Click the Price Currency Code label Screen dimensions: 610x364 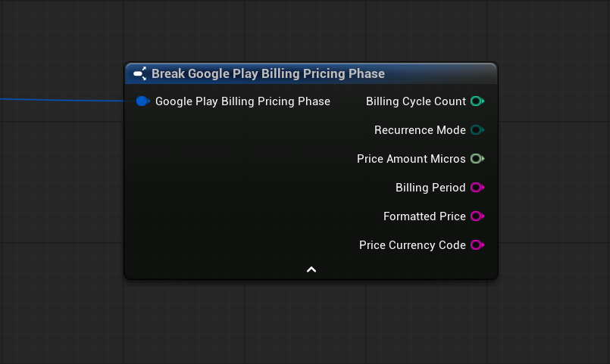tap(412, 245)
